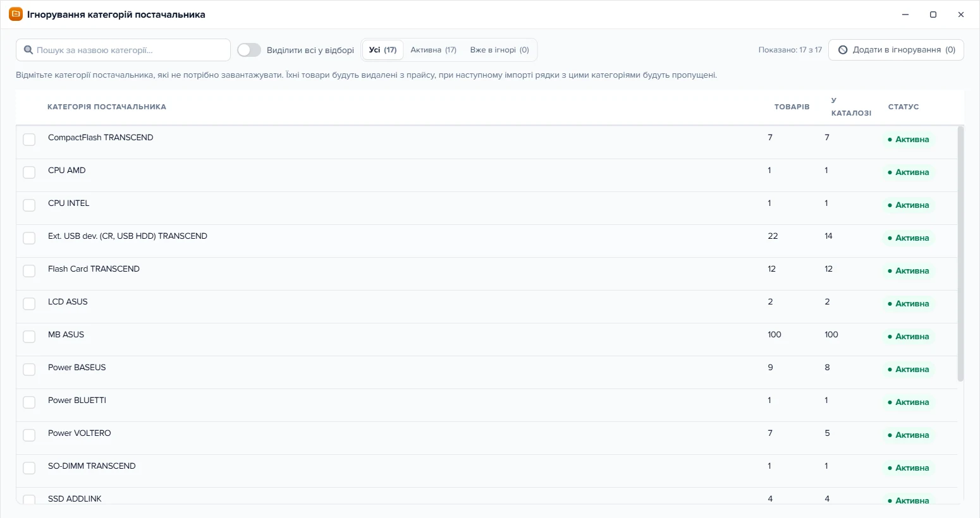This screenshot has width=980, height=518.
Task: Click Додати в ігнорування button
Action: [896, 50]
